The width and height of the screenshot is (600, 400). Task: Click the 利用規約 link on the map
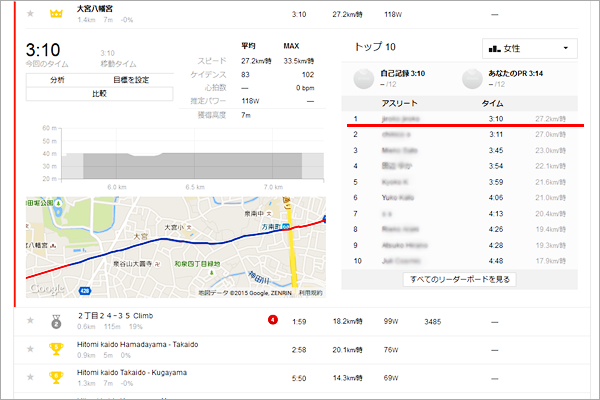(x=310, y=293)
